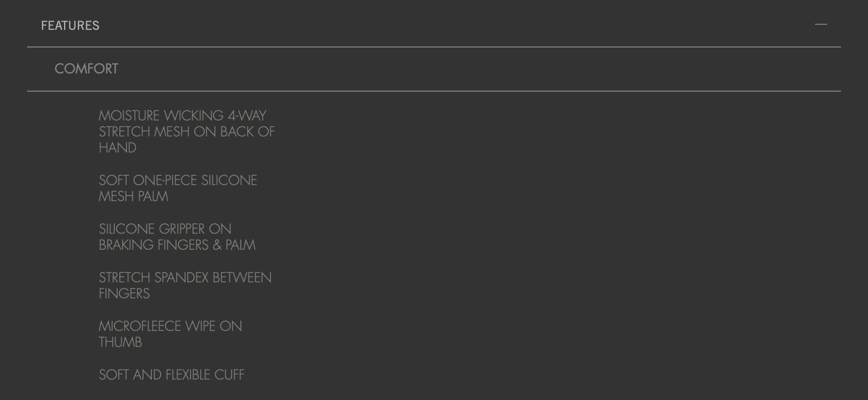Screen dimensions: 868x400
Task: Click the silicone gripper on braking fingers text
Action: coord(177,237)
